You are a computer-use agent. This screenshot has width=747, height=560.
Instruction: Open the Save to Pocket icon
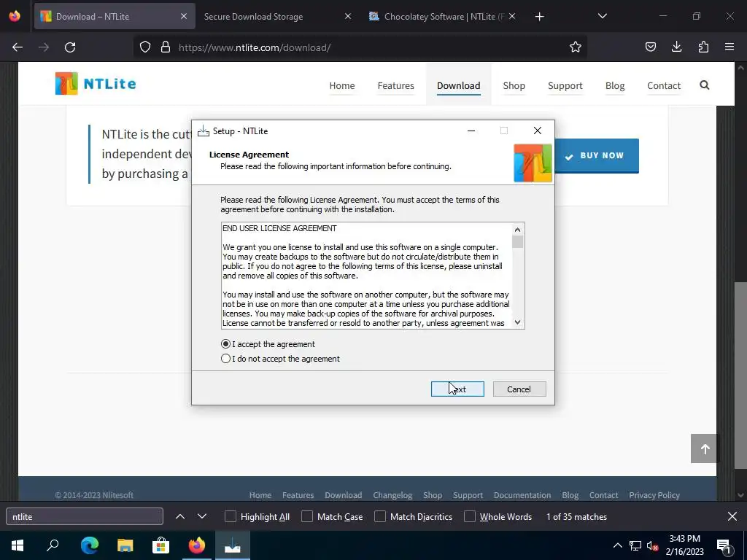[651, 47]
